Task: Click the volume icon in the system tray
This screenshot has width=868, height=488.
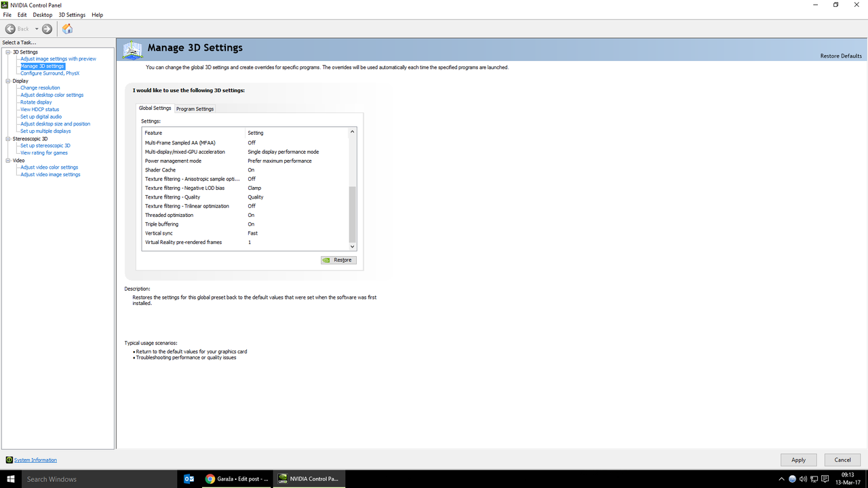Action: tap(804, 479)
